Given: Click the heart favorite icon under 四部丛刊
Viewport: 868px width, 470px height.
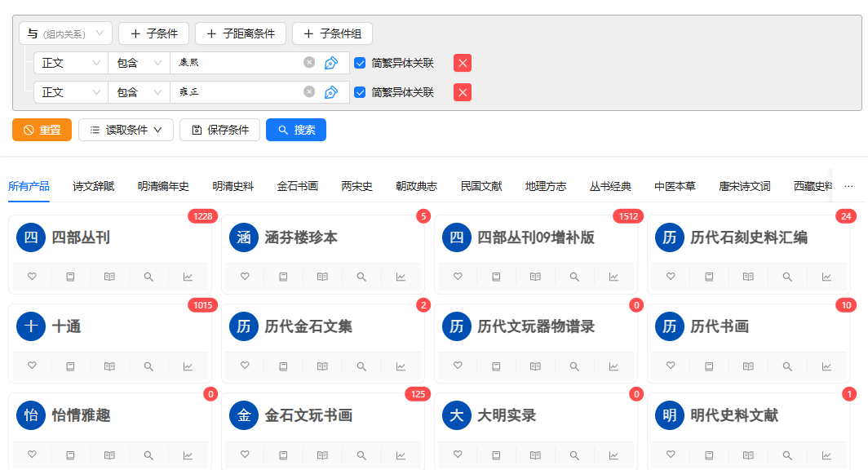Looking at the screenshot, I should (33, 277).
